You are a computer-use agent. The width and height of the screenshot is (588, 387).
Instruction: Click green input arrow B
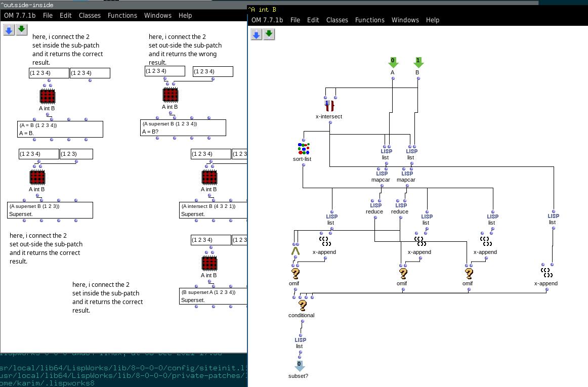418,62
